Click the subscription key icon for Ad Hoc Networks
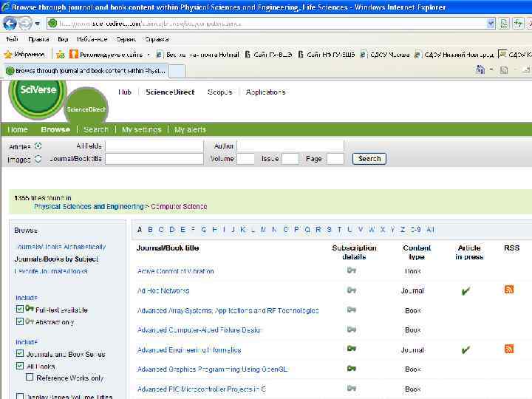532x399 pixels. click(x=352, y=290)
